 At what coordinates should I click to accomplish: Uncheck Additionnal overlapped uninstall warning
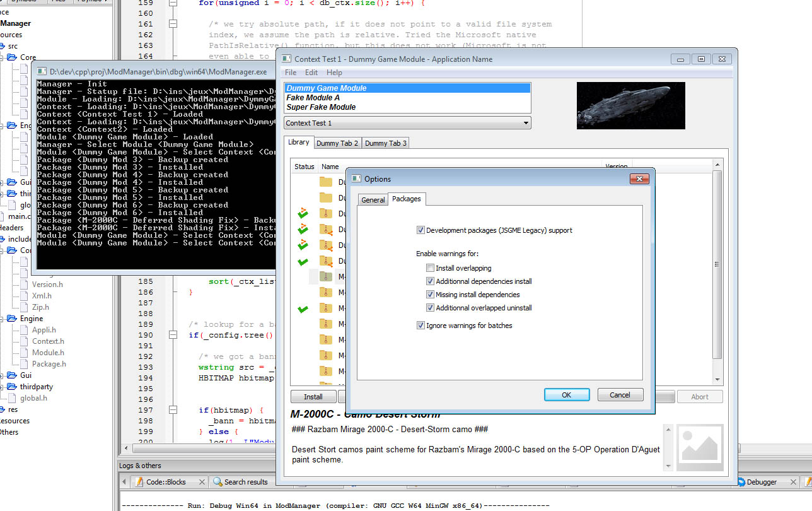tap(431, 308)
